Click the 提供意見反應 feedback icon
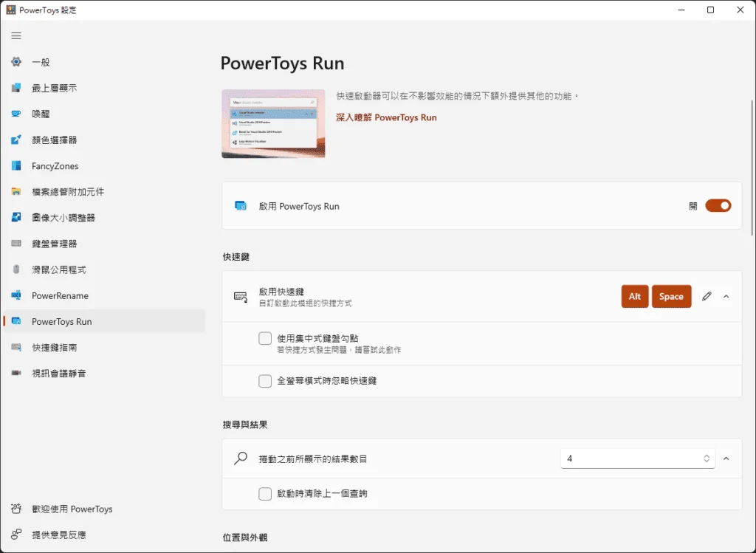Screen dimensions: 756x553 pos(16,535)
